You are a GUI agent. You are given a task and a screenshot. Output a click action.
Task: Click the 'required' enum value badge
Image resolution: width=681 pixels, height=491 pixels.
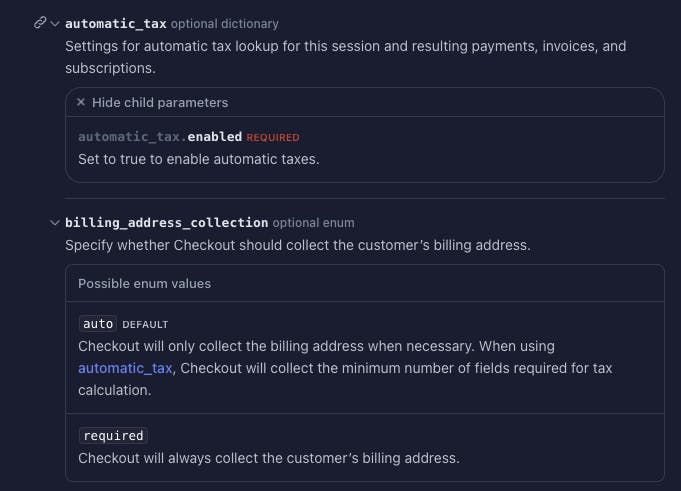(x=113, y=436)
